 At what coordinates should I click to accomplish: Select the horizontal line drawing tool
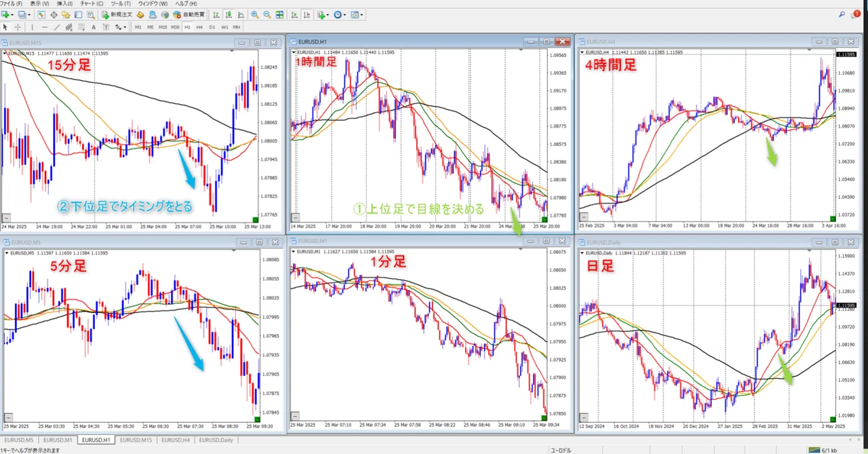point(44,27)
